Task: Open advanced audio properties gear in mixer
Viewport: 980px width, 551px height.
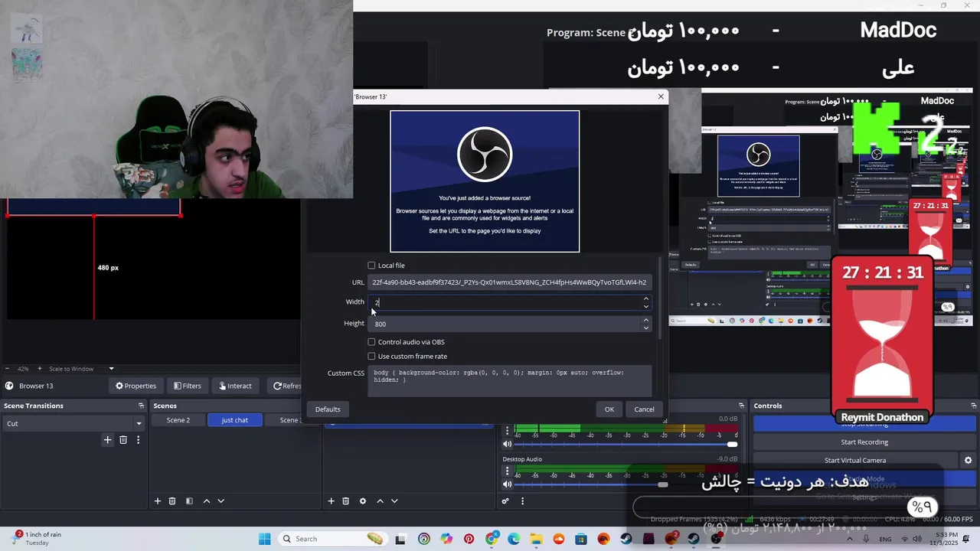Action: 505,501
